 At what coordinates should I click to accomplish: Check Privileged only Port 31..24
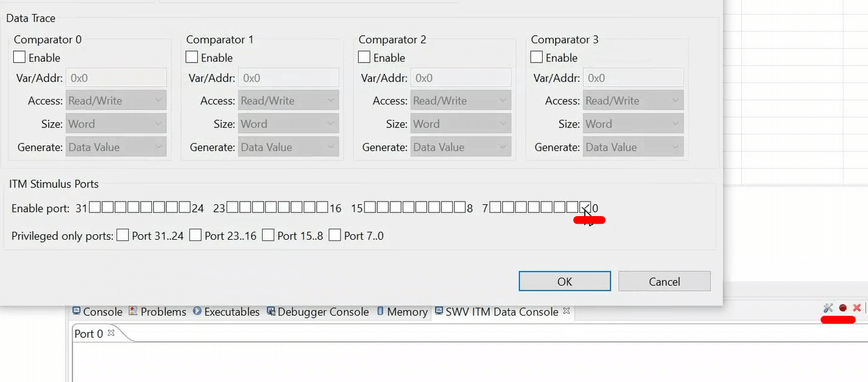pyautogui.click(x=123, y=236)
